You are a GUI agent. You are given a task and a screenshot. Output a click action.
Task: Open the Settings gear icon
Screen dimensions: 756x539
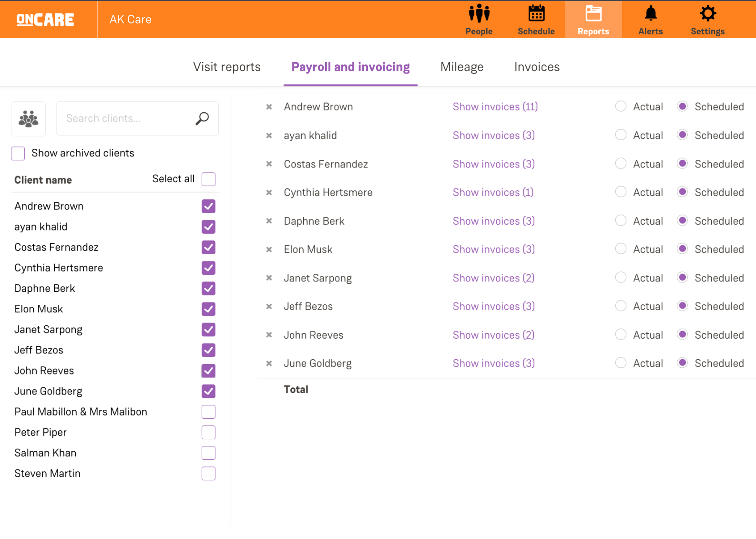pyautogui.click(x=707, y=14)
